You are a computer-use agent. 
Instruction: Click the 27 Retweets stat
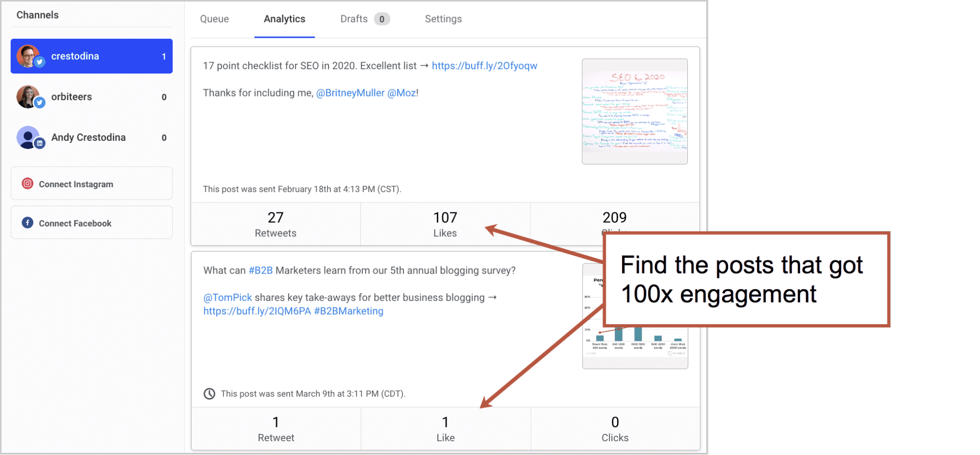276,224
